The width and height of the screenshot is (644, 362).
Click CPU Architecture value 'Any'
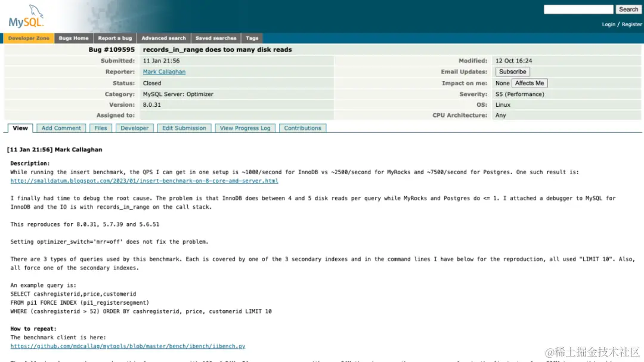coord(501,116)
